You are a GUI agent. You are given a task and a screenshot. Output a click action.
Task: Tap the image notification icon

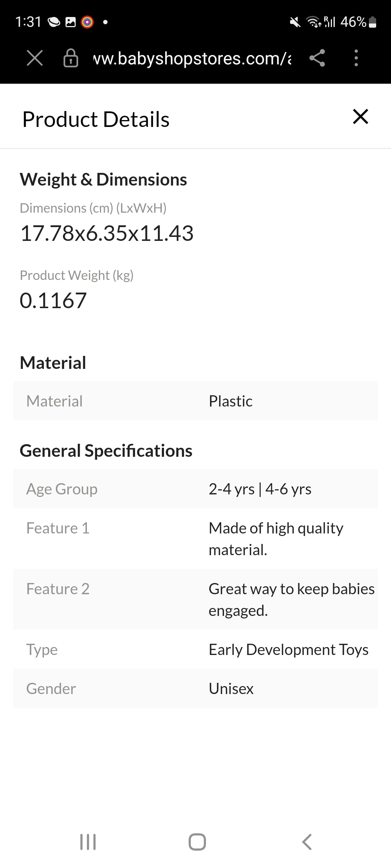71,22
